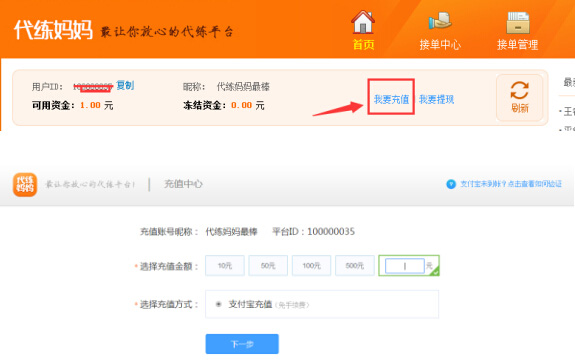Click the 代练妈妈 header title text
Screen dimensions: 575x362
click(53, 30)
